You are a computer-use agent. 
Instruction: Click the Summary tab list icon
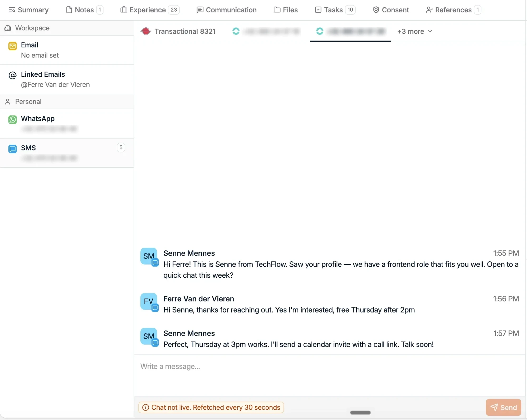(12, 10)
